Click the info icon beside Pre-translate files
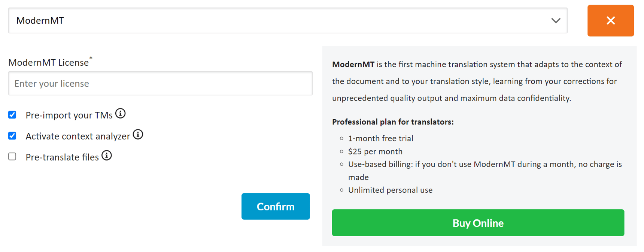This screenshot has height=252, width=644. (x=106, y=155)
